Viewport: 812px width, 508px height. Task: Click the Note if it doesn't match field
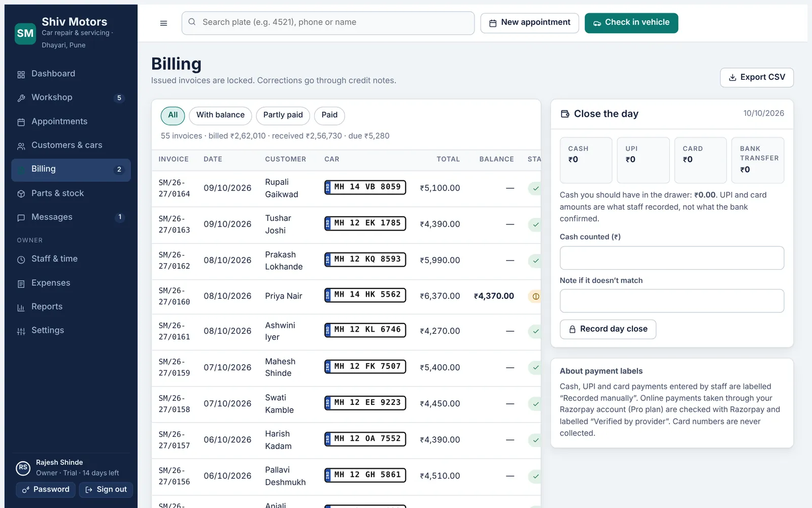pos(671,301)
